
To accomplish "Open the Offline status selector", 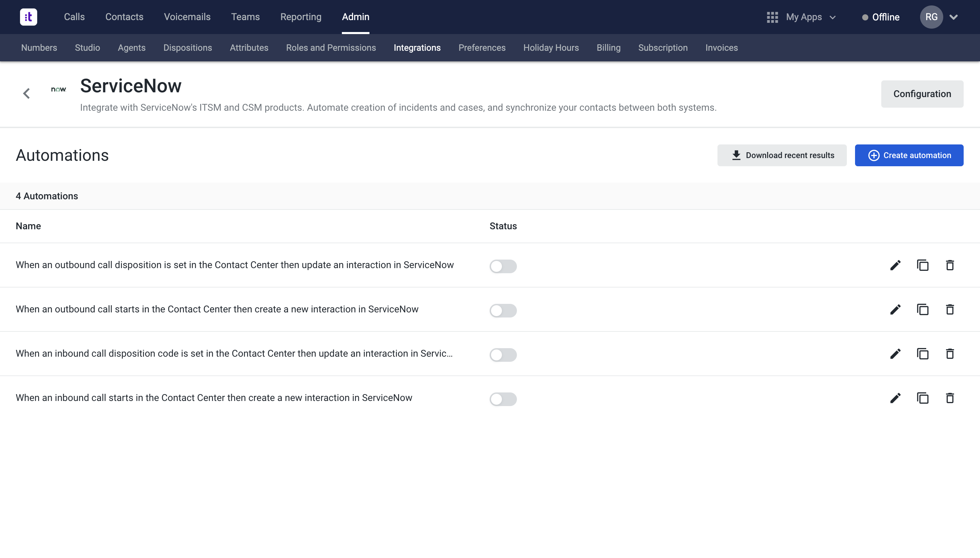I will coord(881,17).
